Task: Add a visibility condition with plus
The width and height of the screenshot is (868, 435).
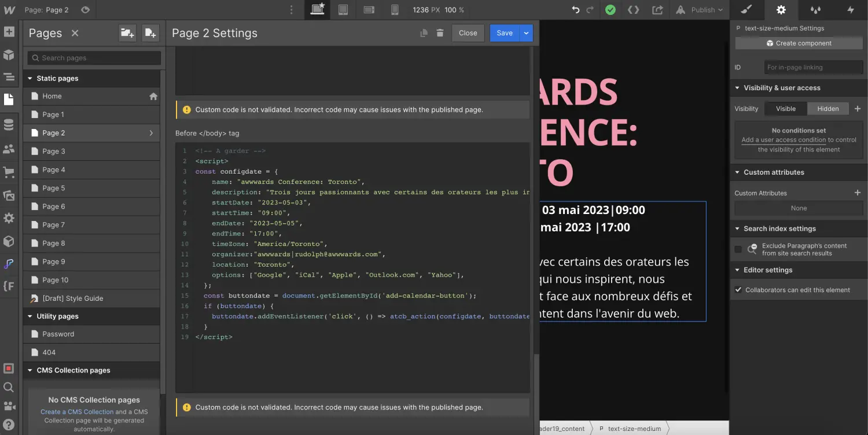Action: tap(858, 109)
